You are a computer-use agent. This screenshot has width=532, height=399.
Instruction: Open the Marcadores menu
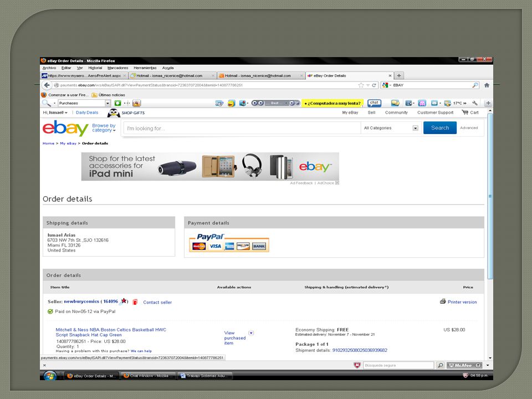point(117,68)
